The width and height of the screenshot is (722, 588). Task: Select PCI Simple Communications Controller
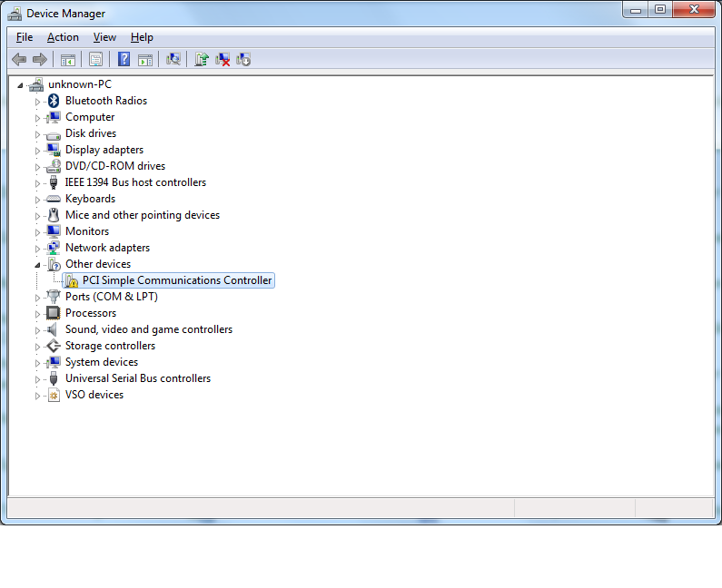click(x=177, y=280)
